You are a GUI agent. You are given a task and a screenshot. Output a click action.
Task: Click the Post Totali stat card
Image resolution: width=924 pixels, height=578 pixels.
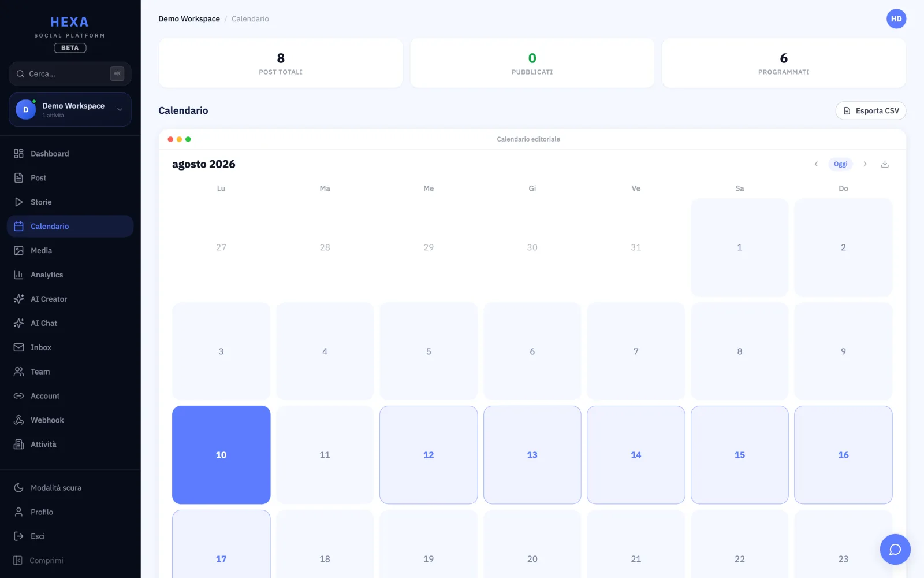(281, 63)
